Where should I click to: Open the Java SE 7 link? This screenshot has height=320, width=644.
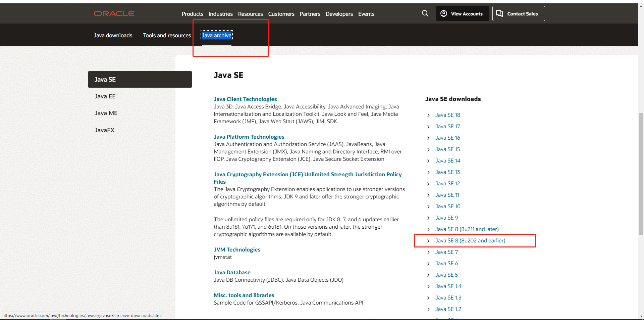click(x=446, y=252)
